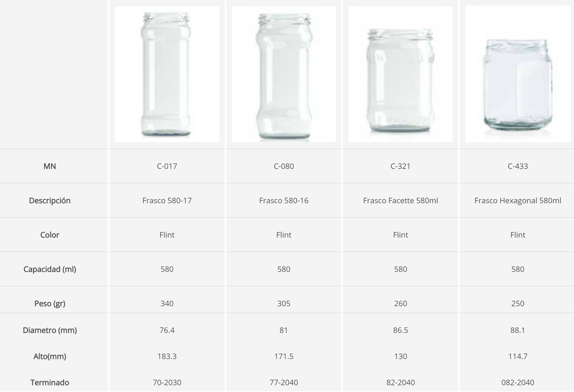The width and height of the screenshot is (574, 392).
Task: Click the C-321 model code
Action: pyautogui.click(x=400, y=166)
